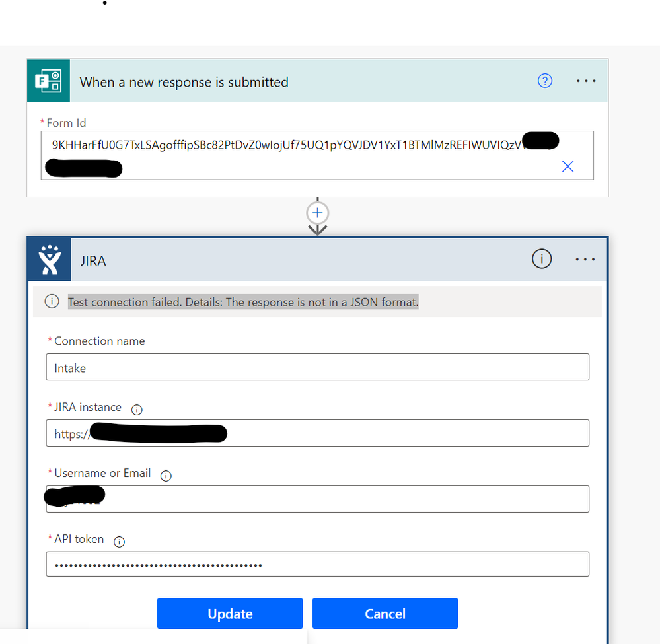660x644 pixels.
Task: Click the Form Id label
Action: point(66,123)
